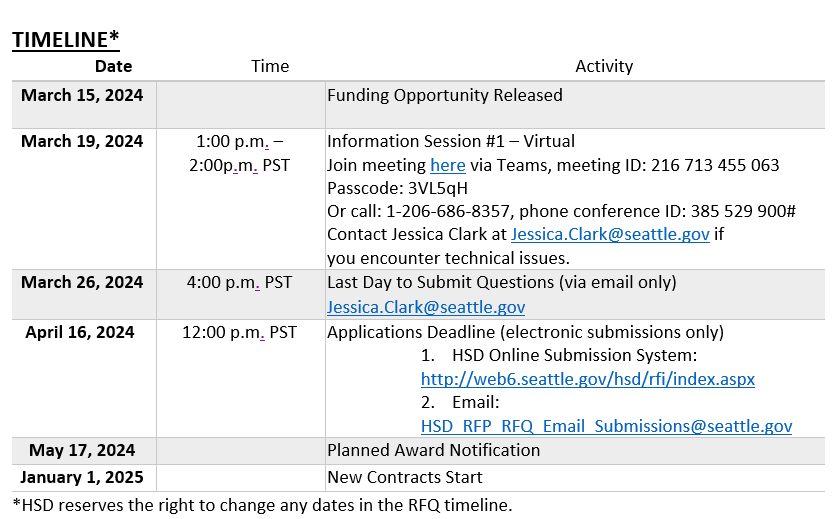Image resolution: width=837 pixels, height=519 pixels.
Task: Click the "12:00 p.m. PST" time cell
Action: coord(239,332)
